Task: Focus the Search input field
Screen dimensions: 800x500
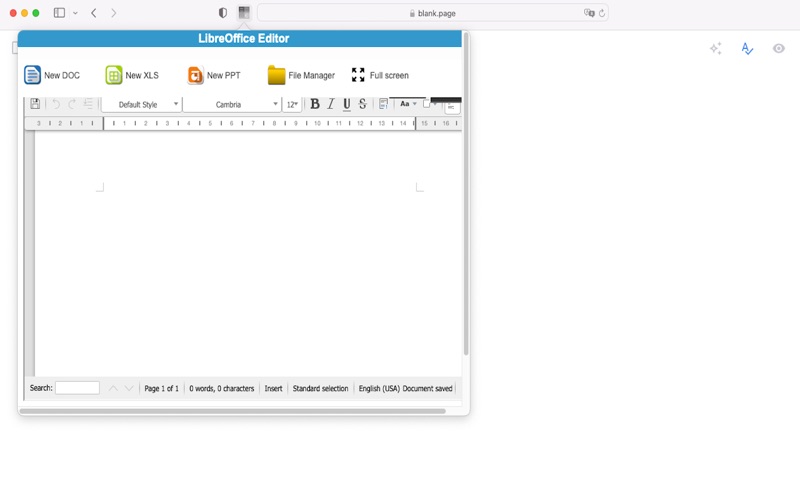Action: [x=77, y=388]
